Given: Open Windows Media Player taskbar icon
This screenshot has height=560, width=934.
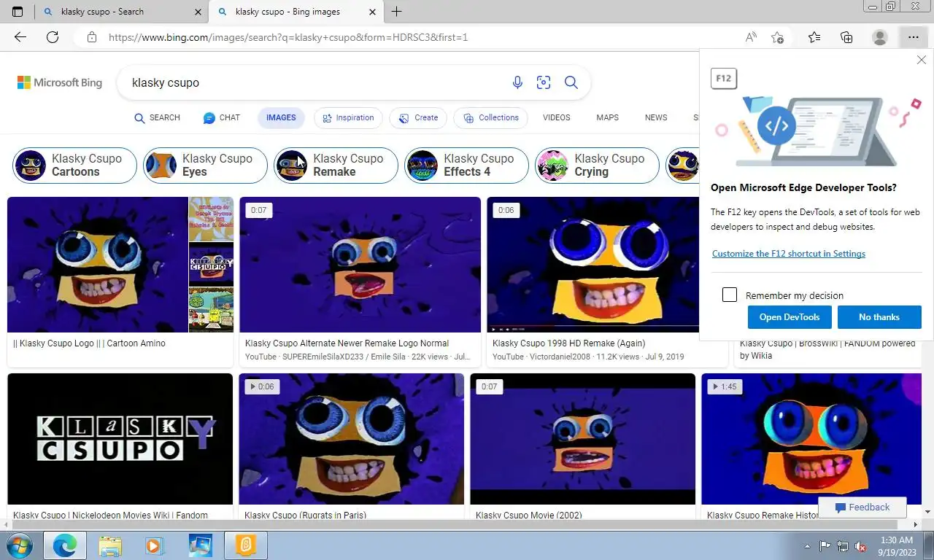Looking at the screenshot, I should pyautogui.click(x=154, y=545).
